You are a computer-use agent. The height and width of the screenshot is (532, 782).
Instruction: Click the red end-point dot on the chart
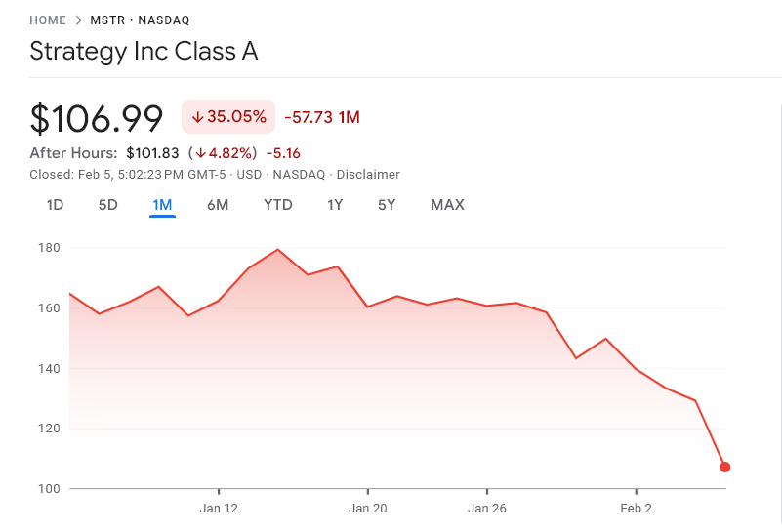point(725,468)
